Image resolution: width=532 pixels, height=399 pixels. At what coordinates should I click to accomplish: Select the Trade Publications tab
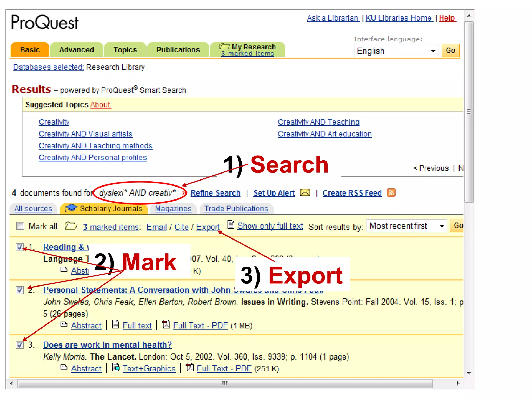(x=236, y=209)
